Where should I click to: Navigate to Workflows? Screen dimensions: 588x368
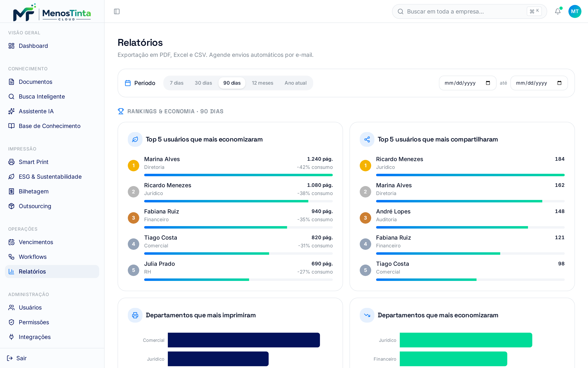pos(52,257)
